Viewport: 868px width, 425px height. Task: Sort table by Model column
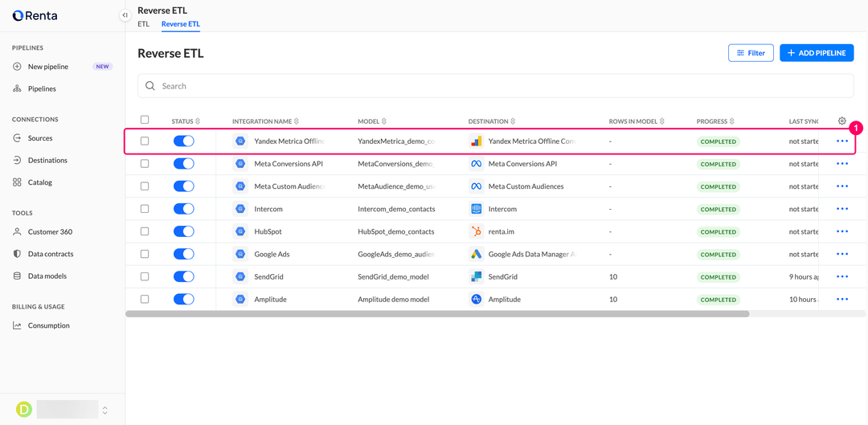click(x=372, y=121)
